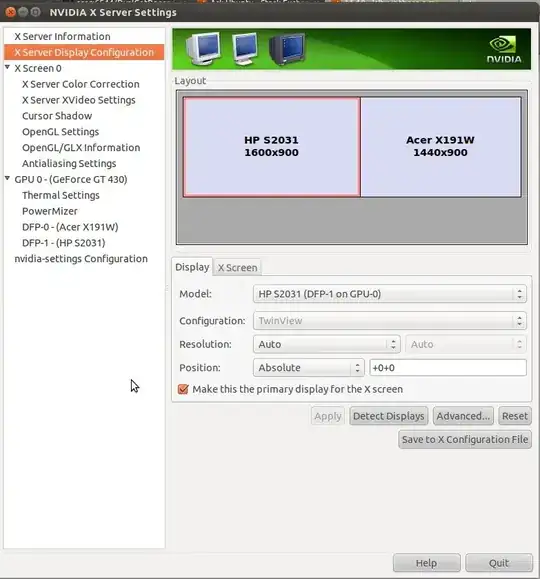This screenshot has height=579, width=540.
Task: Open OpenGL Settings page
Action: tap(61, 132)
